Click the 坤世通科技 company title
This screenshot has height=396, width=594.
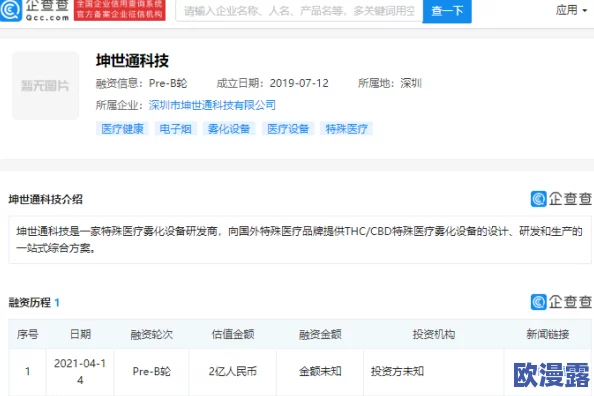[x=132, y=61]
